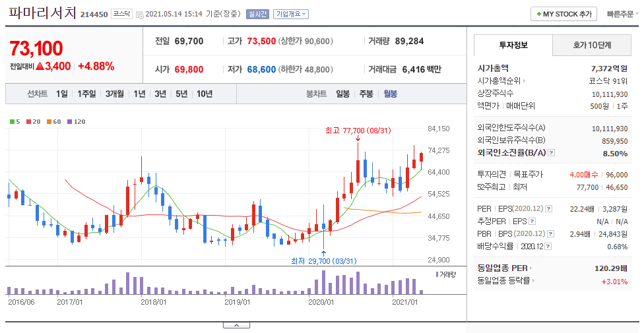
Task: Click the +4.88% change rate
Action: (96, 66)
